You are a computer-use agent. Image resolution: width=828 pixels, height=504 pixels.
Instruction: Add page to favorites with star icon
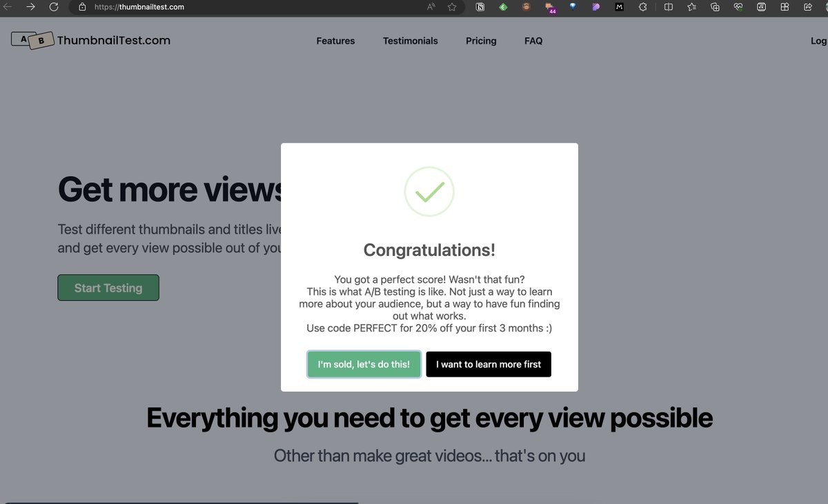click(452, 7)
